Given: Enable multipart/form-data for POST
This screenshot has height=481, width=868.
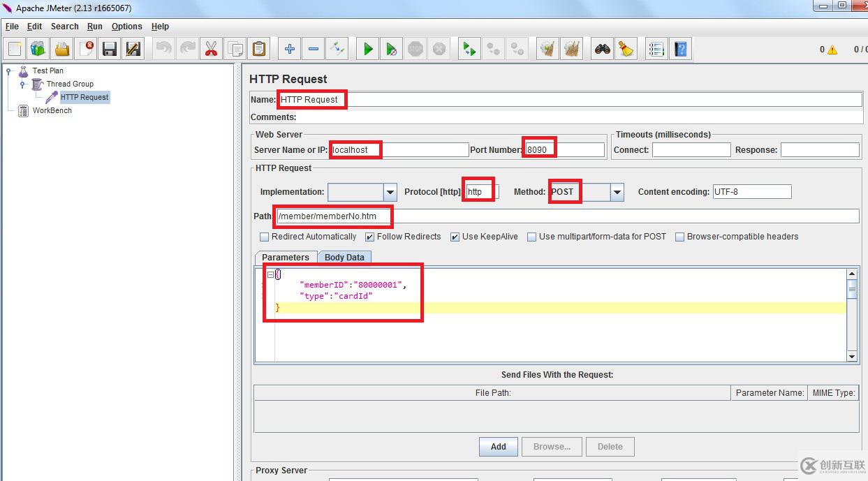Looking at the screenshot, I should point(532,237).
